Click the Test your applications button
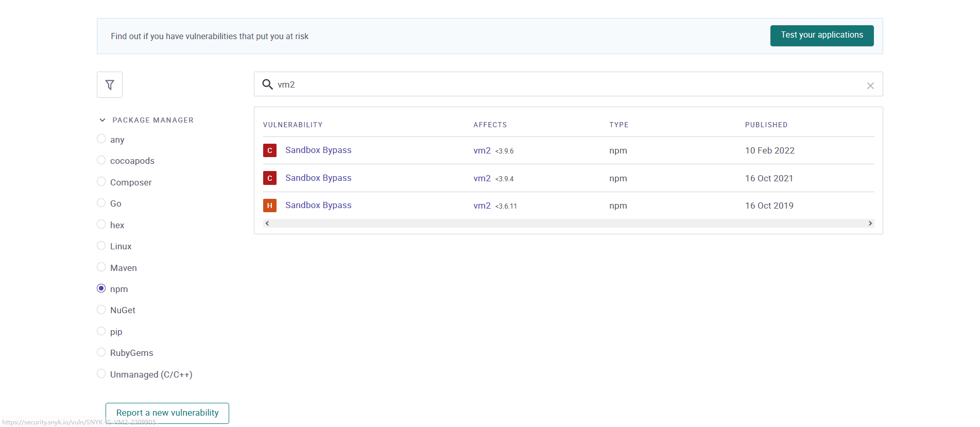Screen dimensions: 980x427 point(822,36)
